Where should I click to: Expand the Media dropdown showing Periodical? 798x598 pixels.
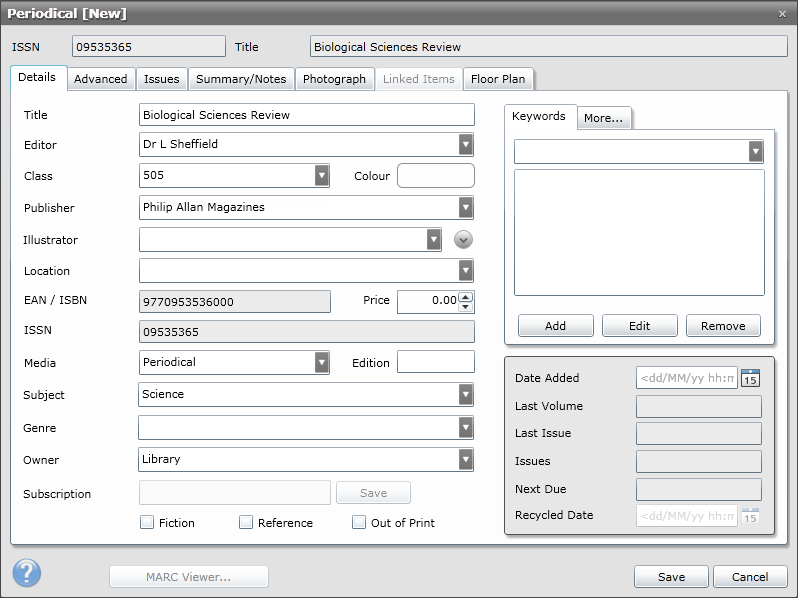tap(321, 362)
